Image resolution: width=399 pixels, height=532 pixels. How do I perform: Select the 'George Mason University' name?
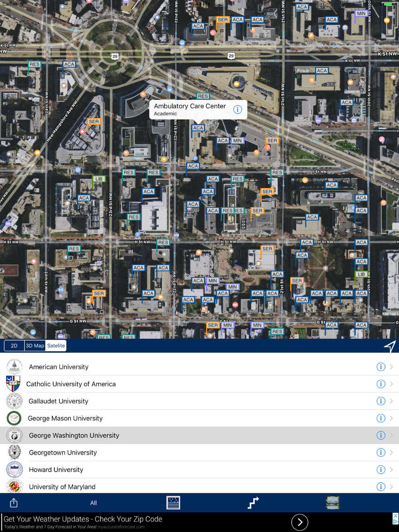pyautogui.click(x=65, y=418)
